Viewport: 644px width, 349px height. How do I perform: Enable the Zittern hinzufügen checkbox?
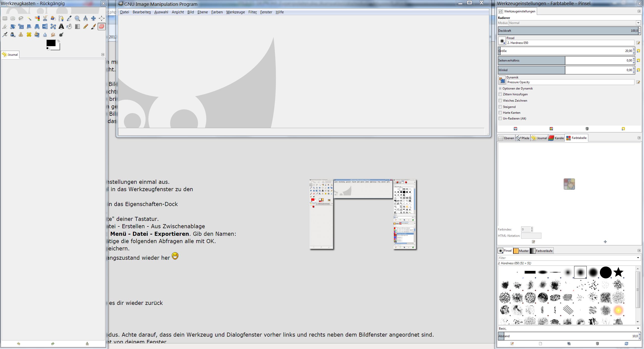(x=500, y=94)
